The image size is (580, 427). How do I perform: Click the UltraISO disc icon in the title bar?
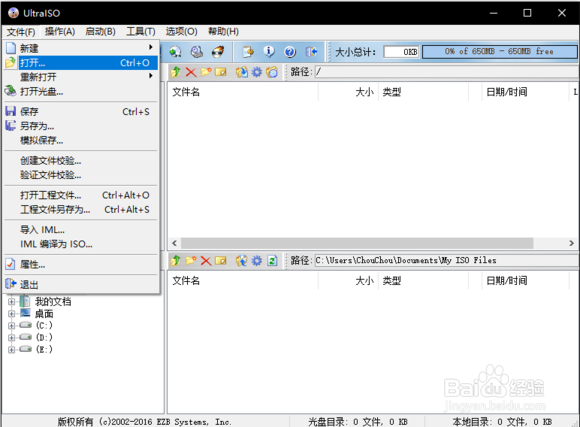13,13
